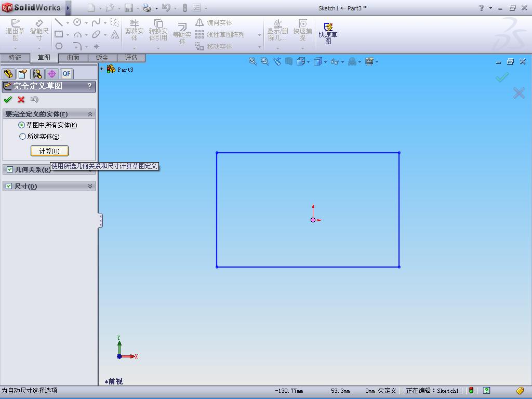The image size is (532, 399).
Task: Click Display/Delete Relations (显示/删除几何关系) icon
Action: coord(278,30)
